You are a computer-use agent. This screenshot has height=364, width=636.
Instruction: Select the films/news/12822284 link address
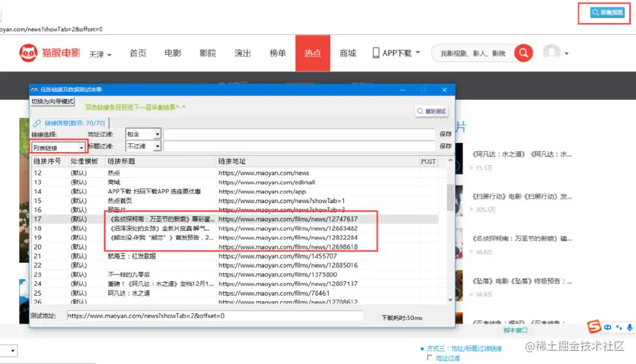(288, 237)
